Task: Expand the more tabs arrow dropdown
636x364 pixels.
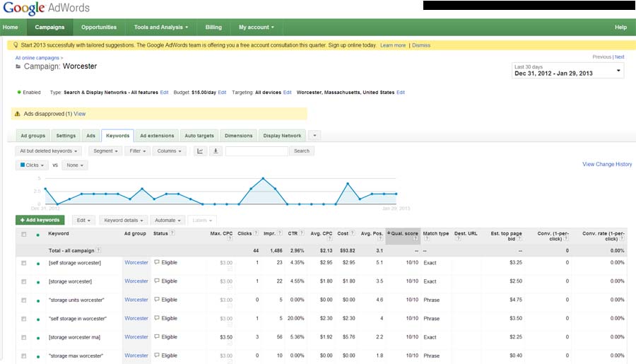Action: 314,136
